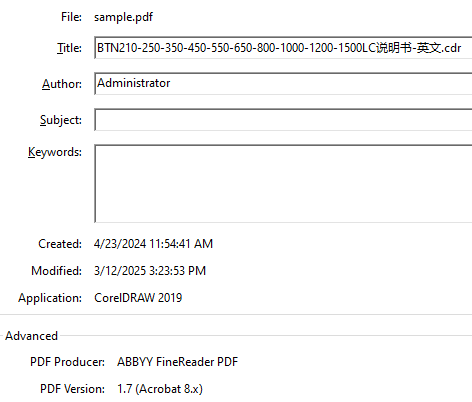Image resolution: width=472 pixels, height=402 pixels.
Task: Click the File label
Action: tap(71, 17)
